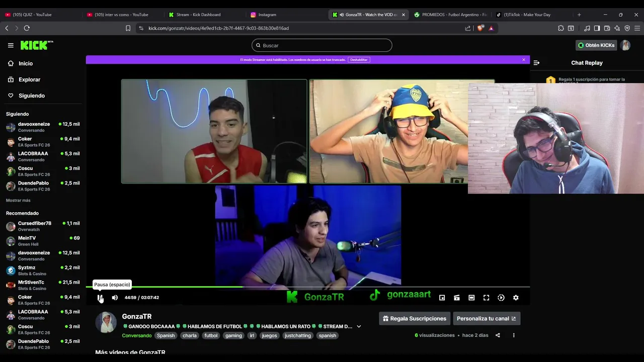This screenshot has height=362, width=644.
Task: Enable picture-in-picture mini player
Action: [442, 298]
